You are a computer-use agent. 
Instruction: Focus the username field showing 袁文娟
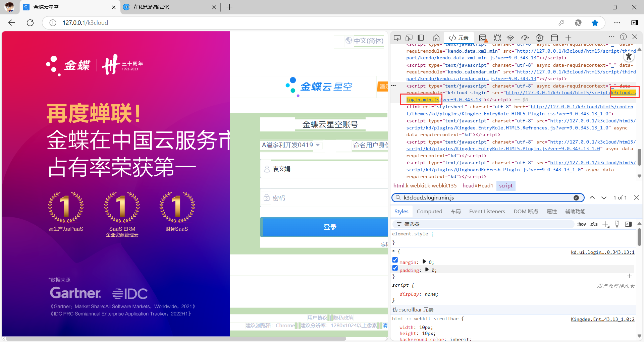click(x=324, y=169)
